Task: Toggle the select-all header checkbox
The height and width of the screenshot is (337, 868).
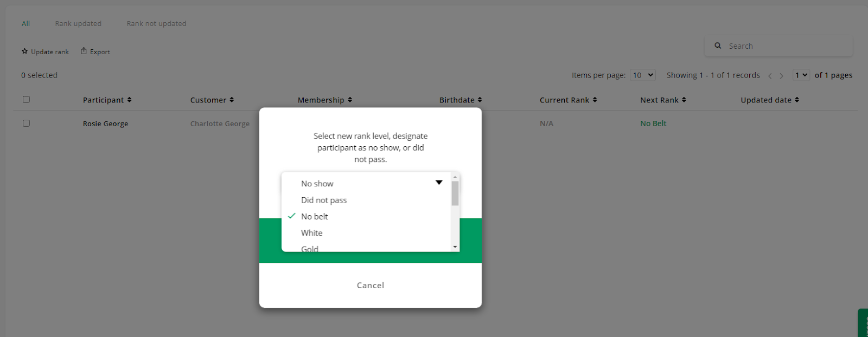Action: pos(26,99)
